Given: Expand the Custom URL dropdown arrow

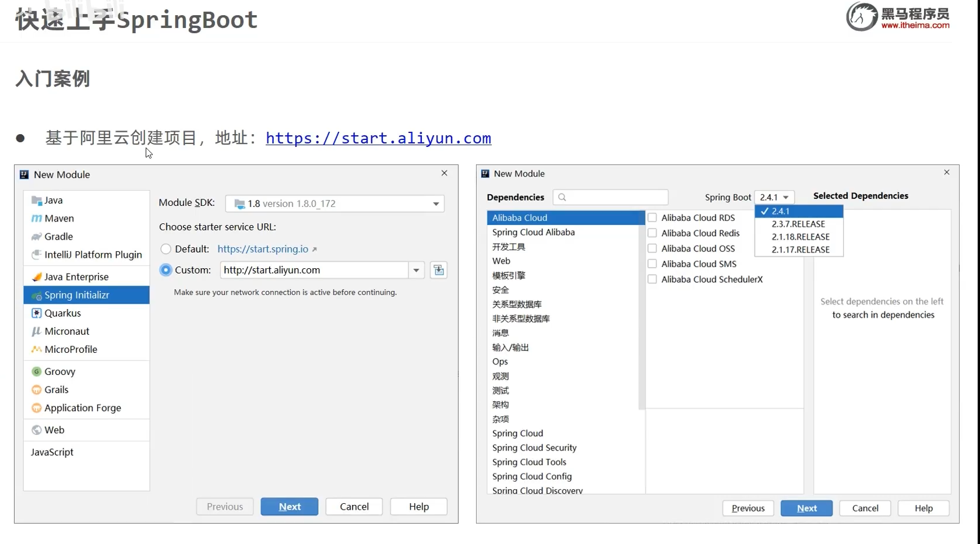Looking at the screenshot, I should click(x=416, y=270).
